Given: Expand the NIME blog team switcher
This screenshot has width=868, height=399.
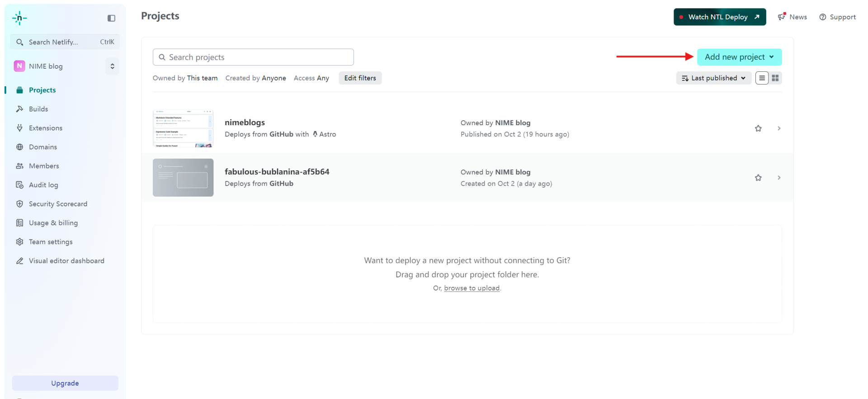Looking at the screenshot, I should click(112, 66).
